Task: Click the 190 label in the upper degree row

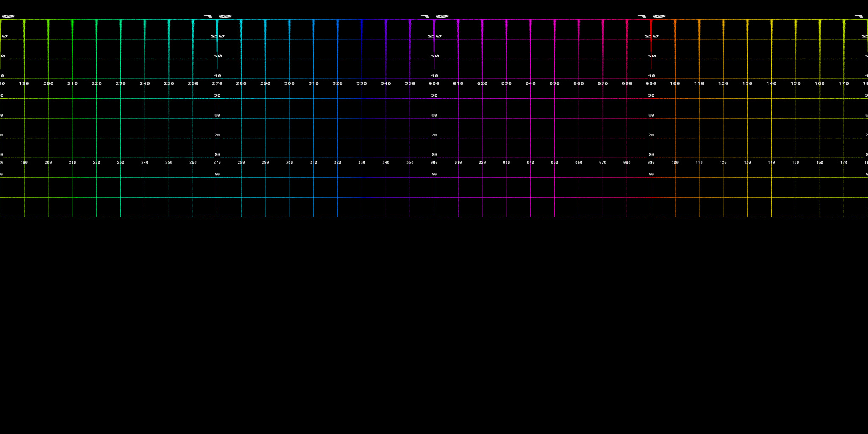Action: coord(24,83)
